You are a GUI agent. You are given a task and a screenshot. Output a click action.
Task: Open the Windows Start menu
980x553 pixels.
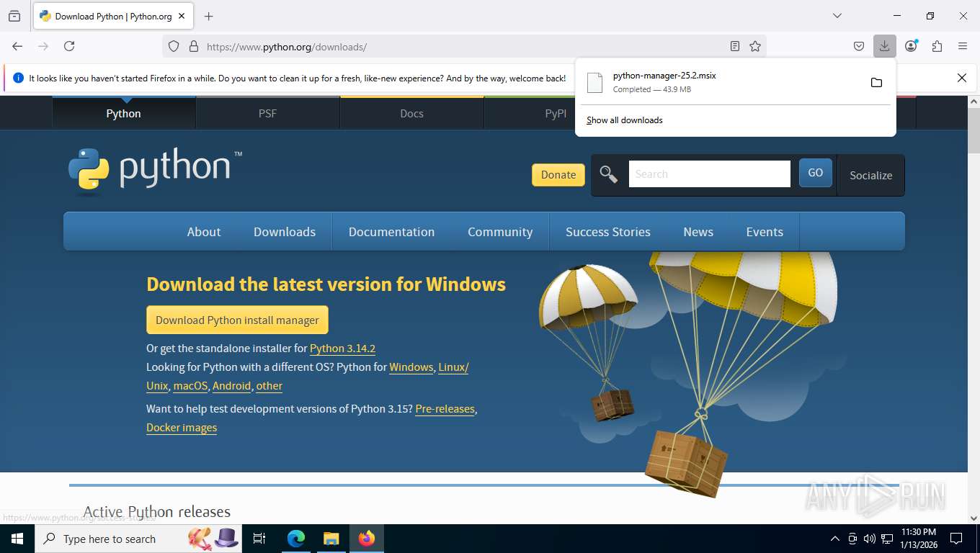click(17, 539)
